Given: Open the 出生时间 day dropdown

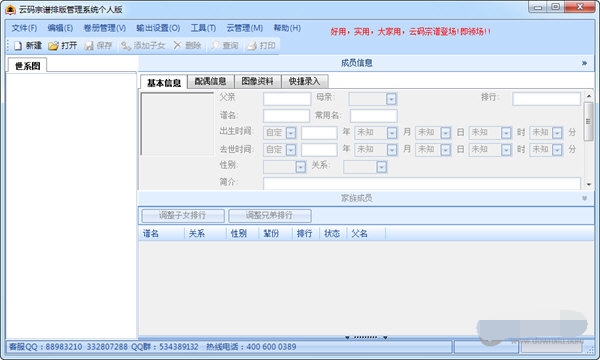Looking at the screenshot, I should click(x=445, y=133).
